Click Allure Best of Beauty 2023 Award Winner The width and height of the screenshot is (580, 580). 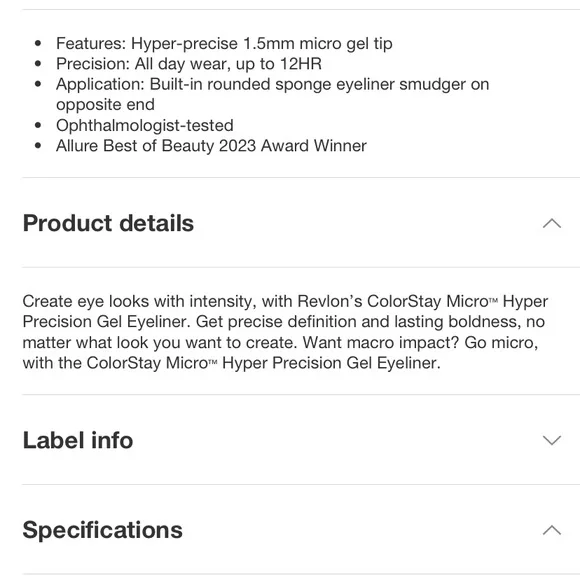click(x=211, y=146)
